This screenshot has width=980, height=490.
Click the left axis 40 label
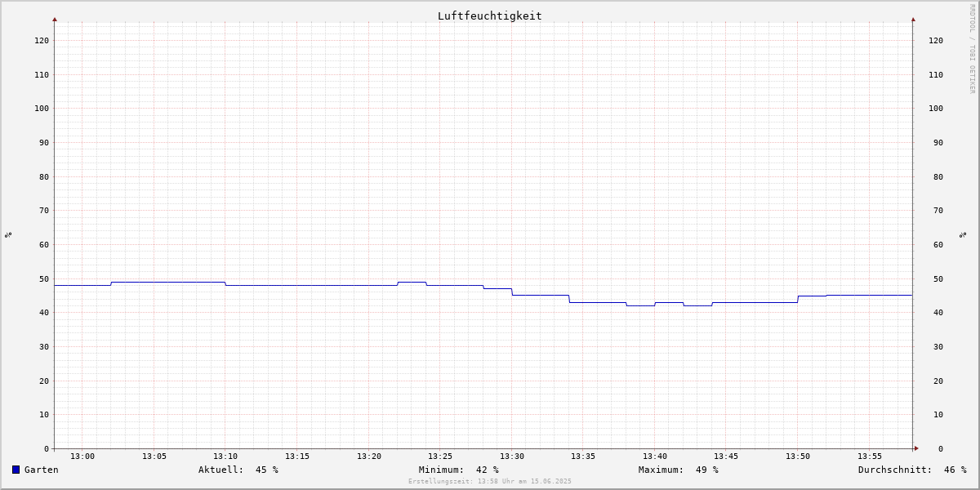click(44, 312)
